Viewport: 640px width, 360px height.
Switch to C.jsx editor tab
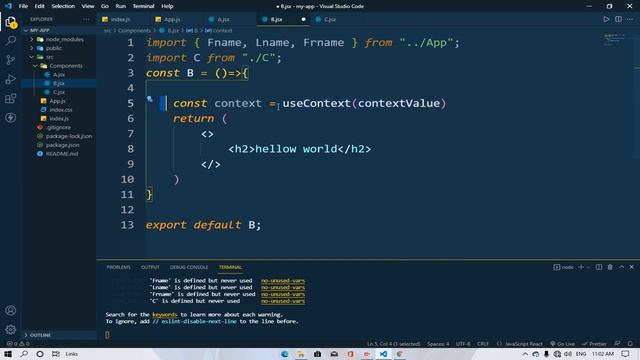[330, 19]
